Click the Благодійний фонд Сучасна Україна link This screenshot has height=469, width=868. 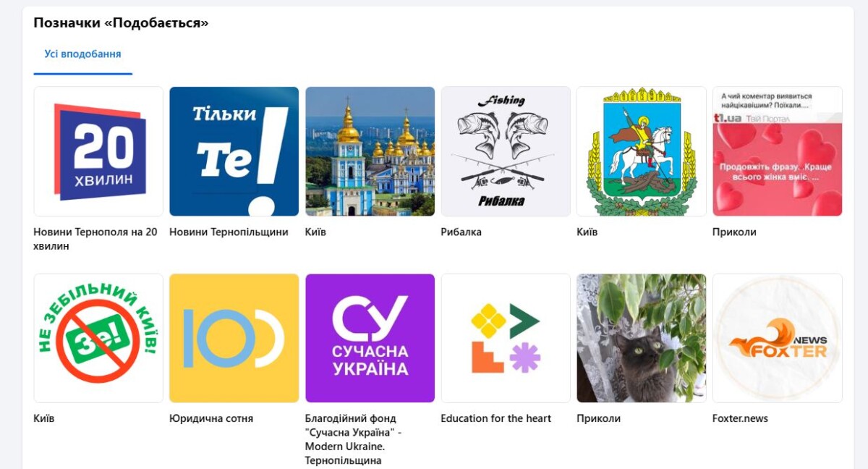353,439
